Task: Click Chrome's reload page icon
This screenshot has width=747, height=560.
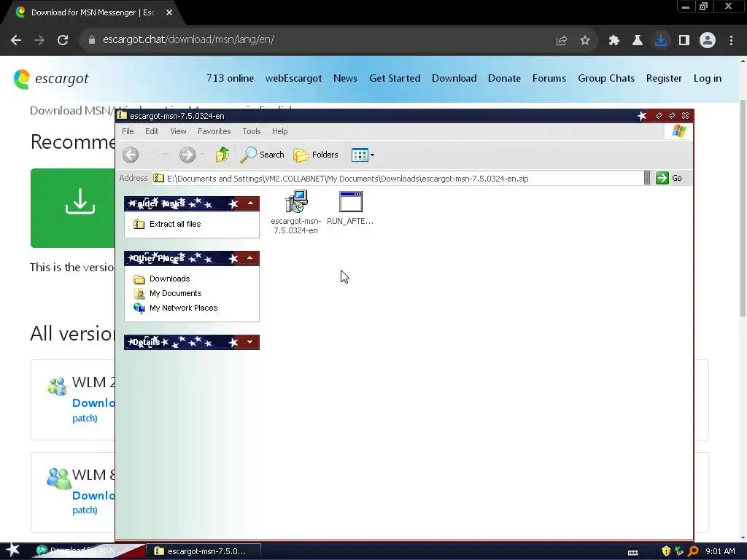Action: pyautogui.click(x=63, y=40)
